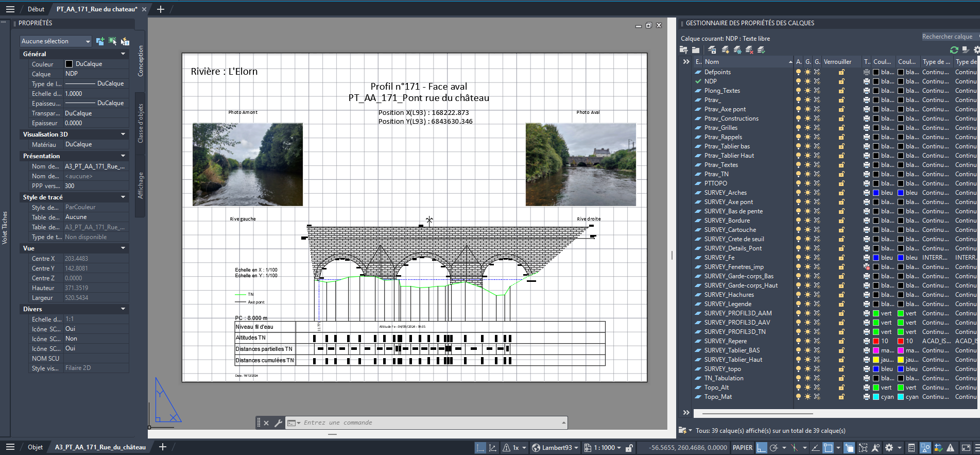Click the Set Current layer icon with green check
The image size is (980, 455).
(761, 50)
